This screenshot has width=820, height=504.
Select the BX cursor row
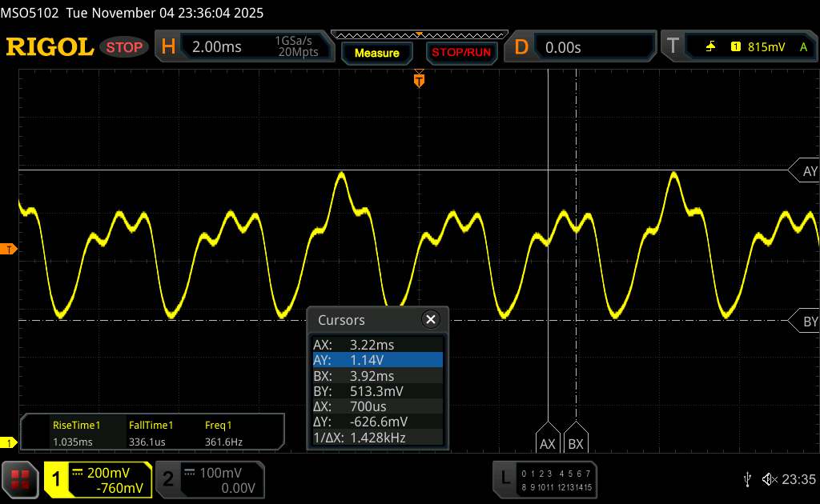377,376
